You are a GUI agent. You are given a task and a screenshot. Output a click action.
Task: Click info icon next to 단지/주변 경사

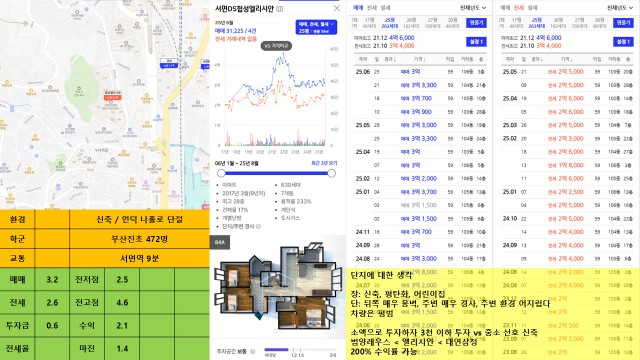point(258,226)
